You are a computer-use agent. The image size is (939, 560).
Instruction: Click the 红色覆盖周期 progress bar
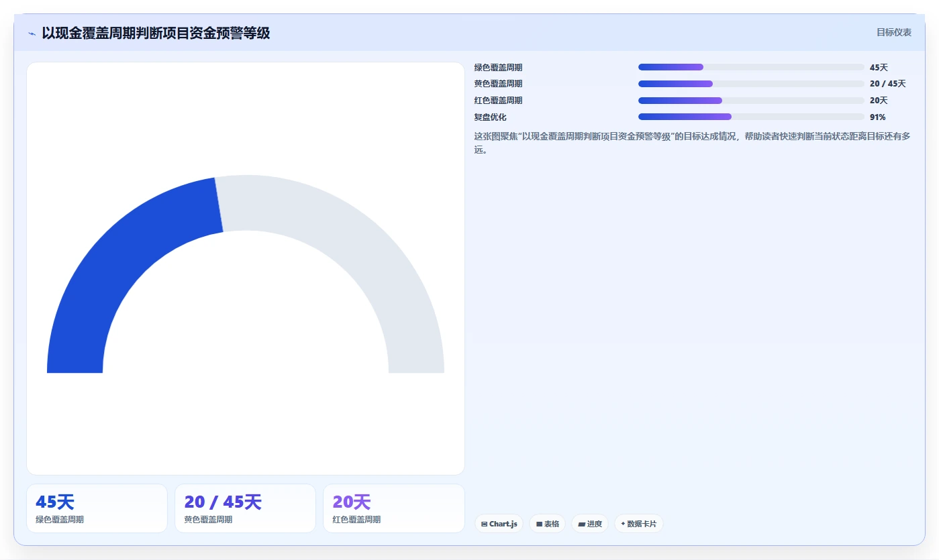pyautogui.click(x=751, y=101)
